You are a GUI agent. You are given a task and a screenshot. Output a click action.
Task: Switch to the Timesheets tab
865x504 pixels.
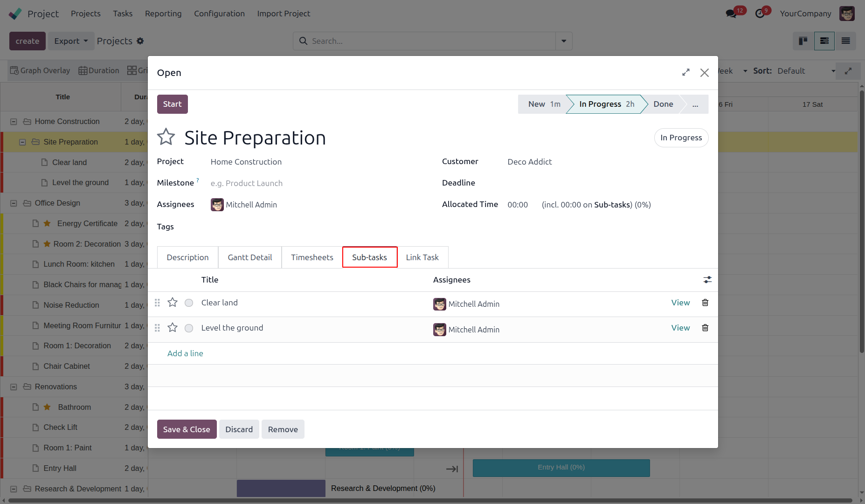point(312,257)
